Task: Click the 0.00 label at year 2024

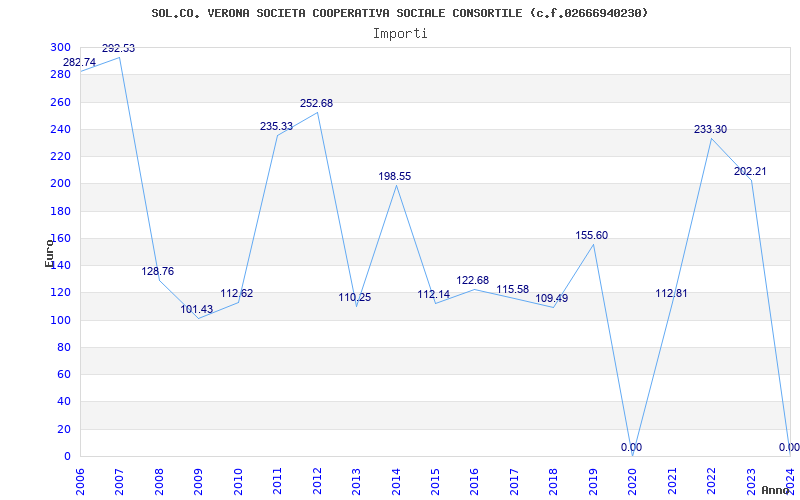Action: click(789, 447)
